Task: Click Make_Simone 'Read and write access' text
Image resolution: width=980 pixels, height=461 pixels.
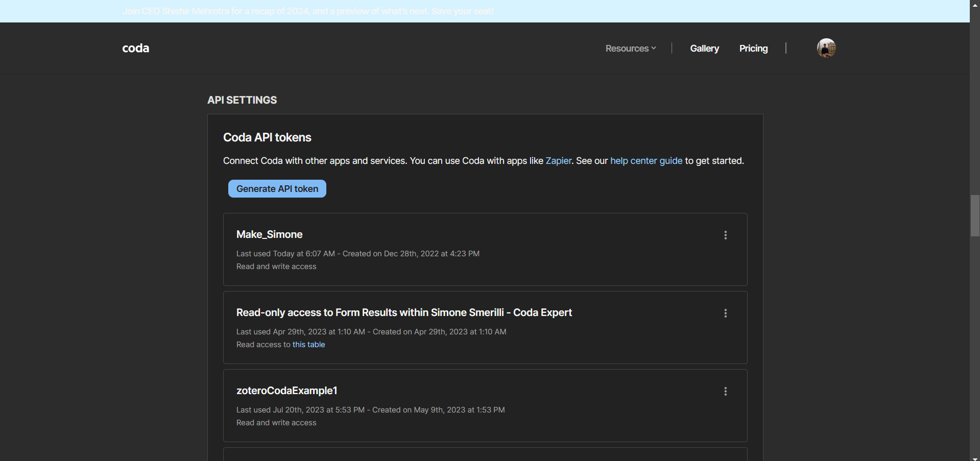Action: point(276,266)
